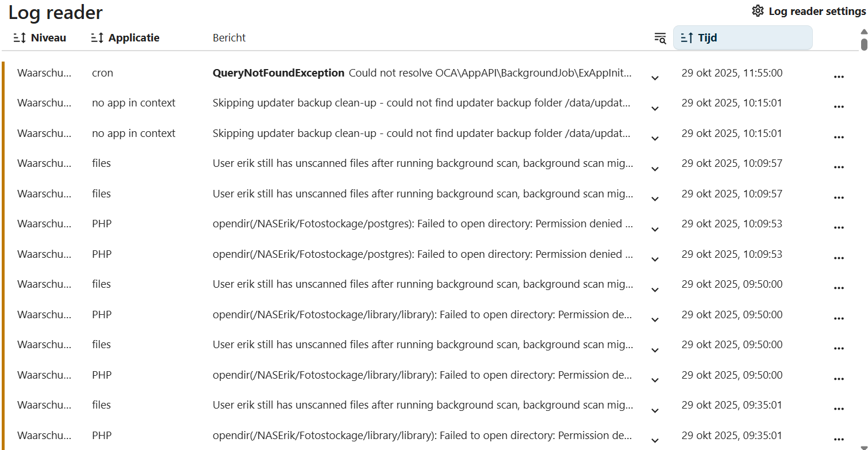Expand second postgres opendir message at 10:09:53
Viewport: 868px width, 450px height.
click(x=655, y=259)
